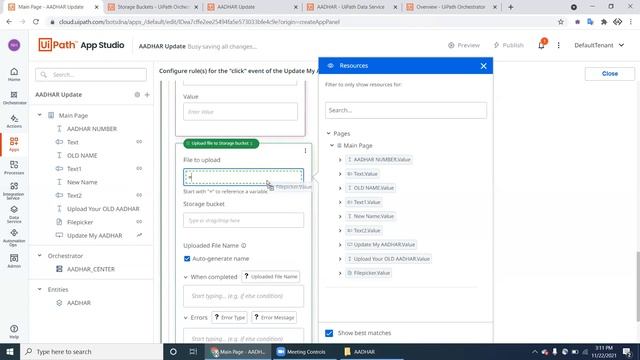Image resolution: width=640 pixels, height=360 pixels.
Task: Toggle Auto-generate name checkbox
Action: [187, 258]
